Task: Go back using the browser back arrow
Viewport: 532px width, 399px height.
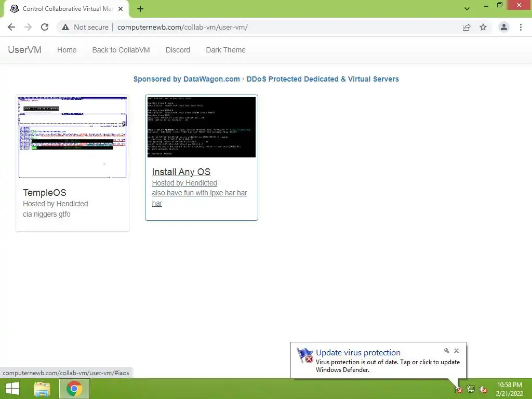Action: click(x=11, y=27)
